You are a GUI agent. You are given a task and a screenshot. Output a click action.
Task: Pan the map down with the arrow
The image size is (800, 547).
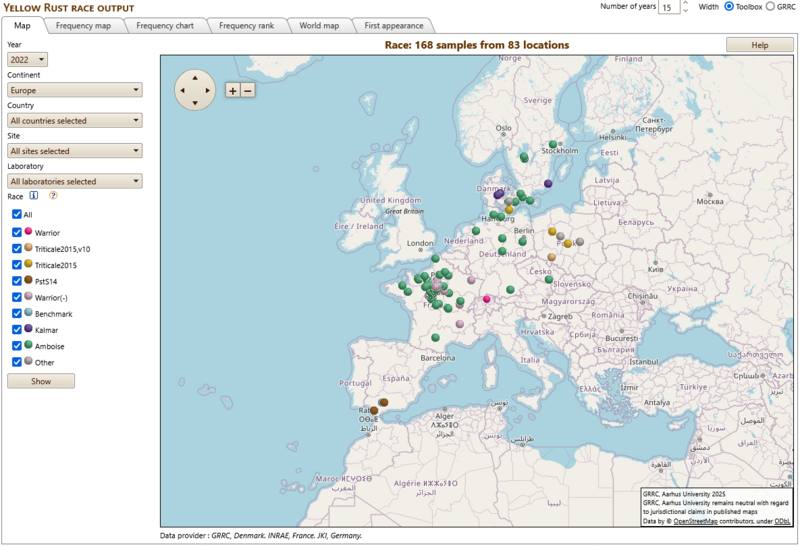pos(194,104)
